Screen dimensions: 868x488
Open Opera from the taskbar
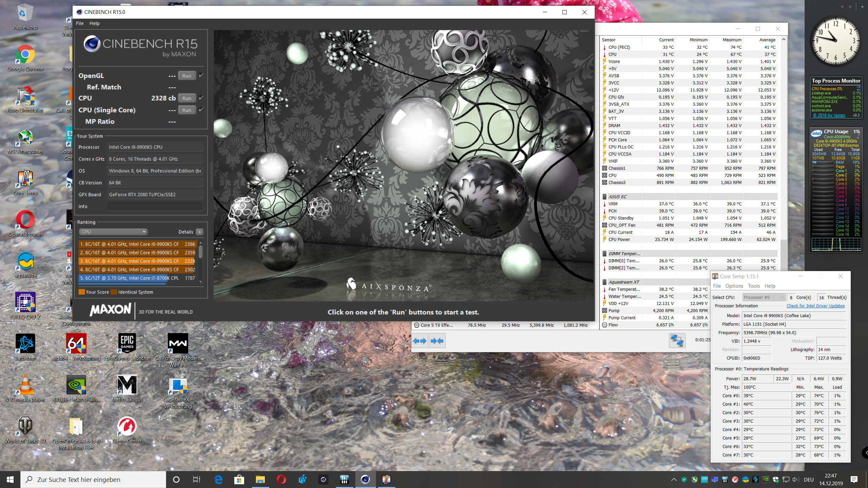click(x=281, y=479)
